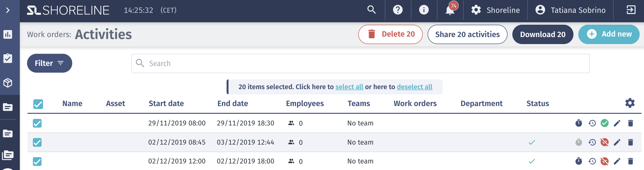
Task: Uncheck the 02/12/2019 08:45 row checkbox
Action: (37, 142)
